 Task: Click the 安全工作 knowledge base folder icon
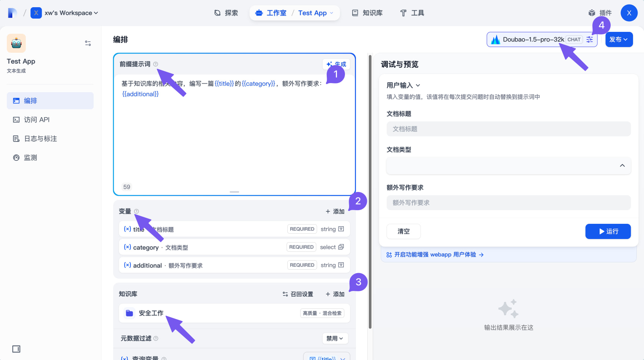pyautogui.click(x=129, y=313)
